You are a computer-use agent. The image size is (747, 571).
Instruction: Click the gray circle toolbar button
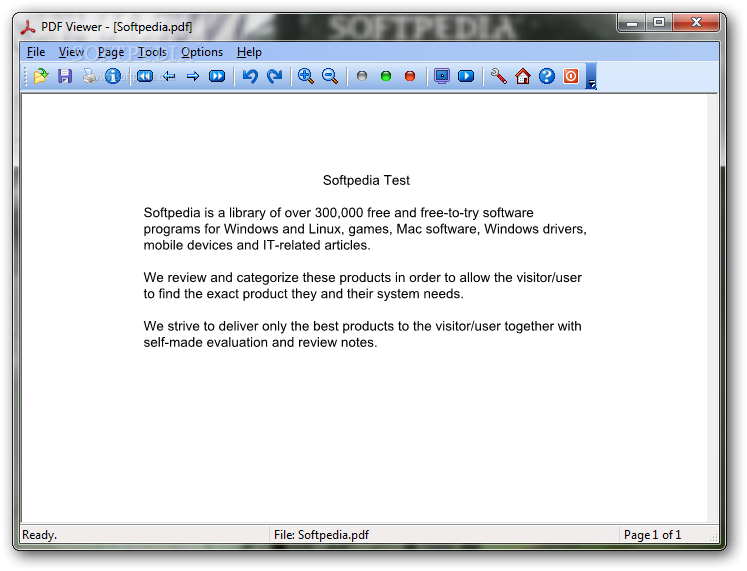362,76
